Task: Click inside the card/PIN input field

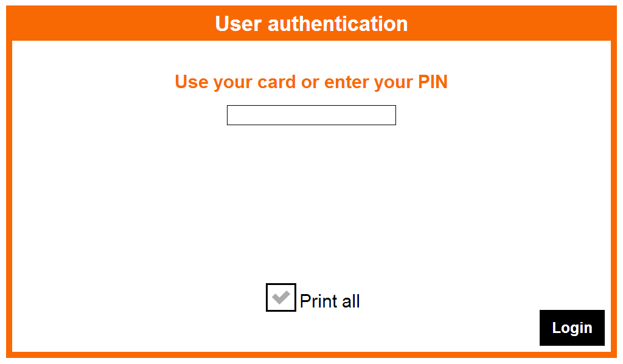Action: 311,115
